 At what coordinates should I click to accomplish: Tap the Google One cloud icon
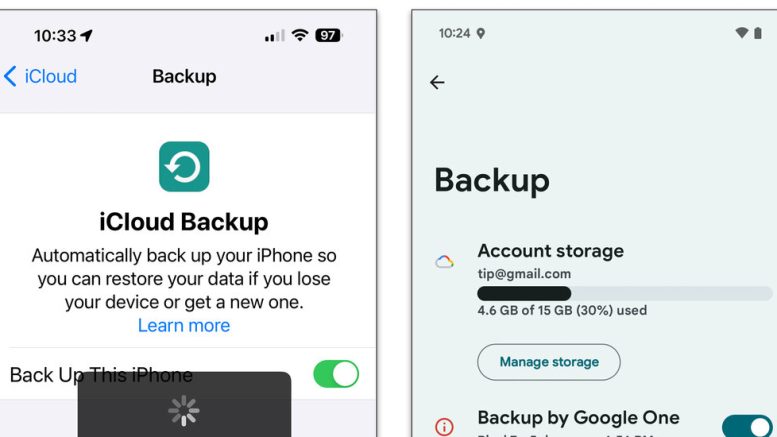click(444, 262)
